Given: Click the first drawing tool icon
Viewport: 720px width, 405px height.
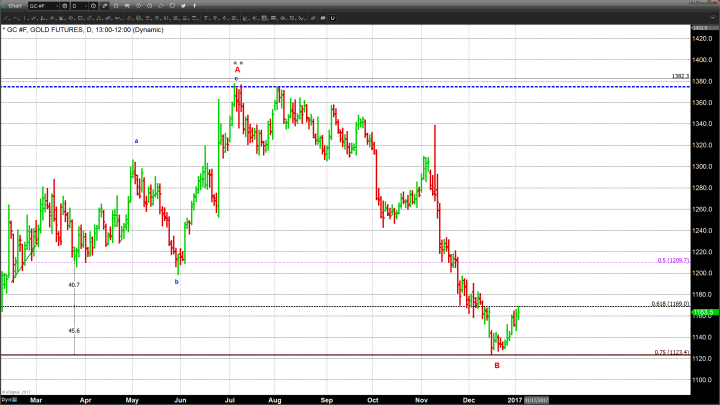Looking at the screenshot, I should 6,18.
